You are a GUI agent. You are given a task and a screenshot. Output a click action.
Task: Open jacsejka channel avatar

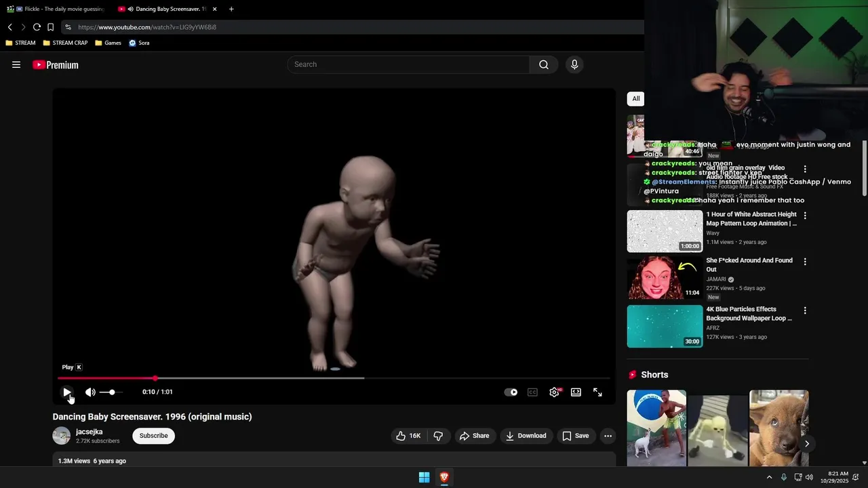pos(62,436)
